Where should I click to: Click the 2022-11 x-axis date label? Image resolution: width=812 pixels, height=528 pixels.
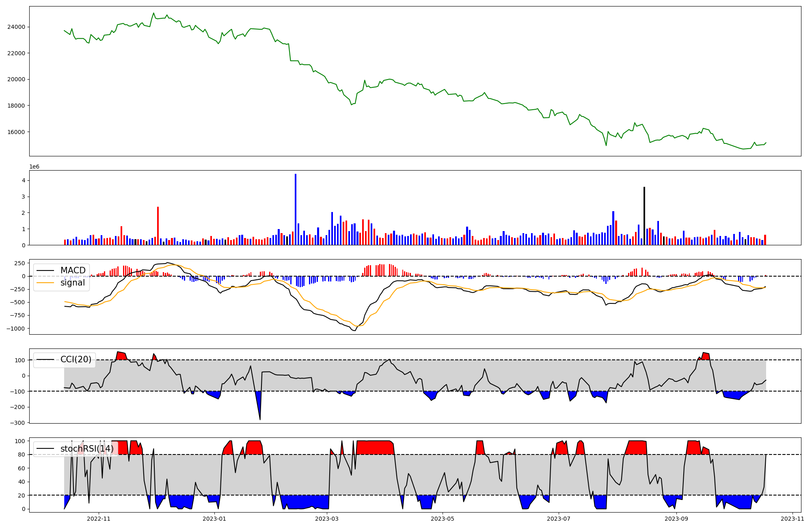tap(99, 519)
